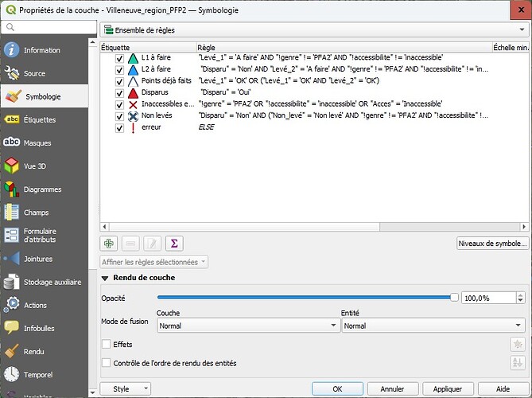Click the add rule plus icon
The height and width of the screenshot is (398, 532).
109,244
